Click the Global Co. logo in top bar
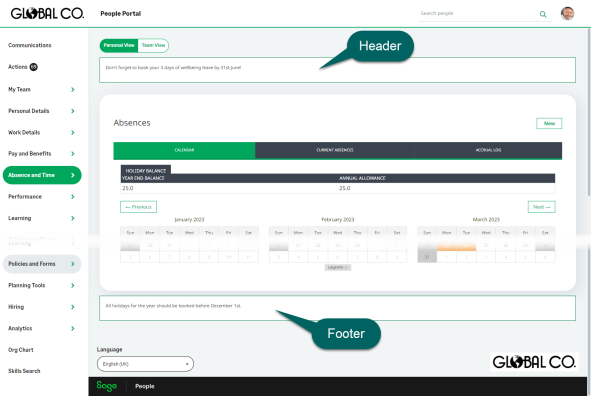 tap(47, 14)
